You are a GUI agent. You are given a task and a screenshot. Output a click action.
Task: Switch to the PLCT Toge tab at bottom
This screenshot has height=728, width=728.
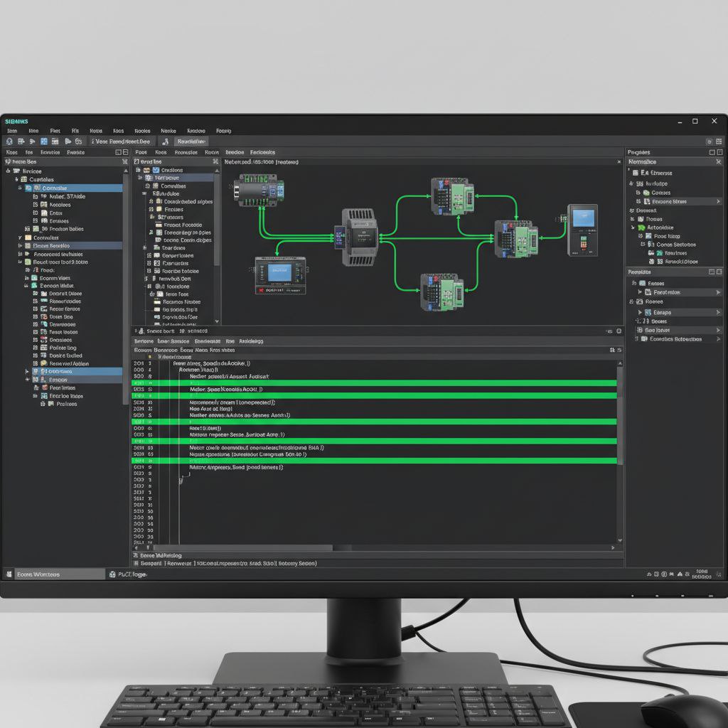tap(129, 574)
